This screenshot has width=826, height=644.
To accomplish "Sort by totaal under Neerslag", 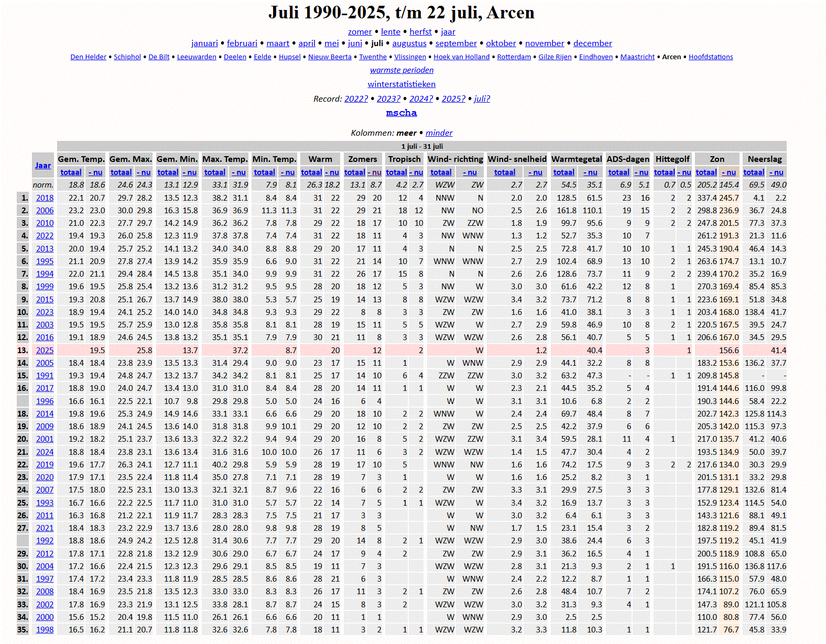I will pos(753,172).
